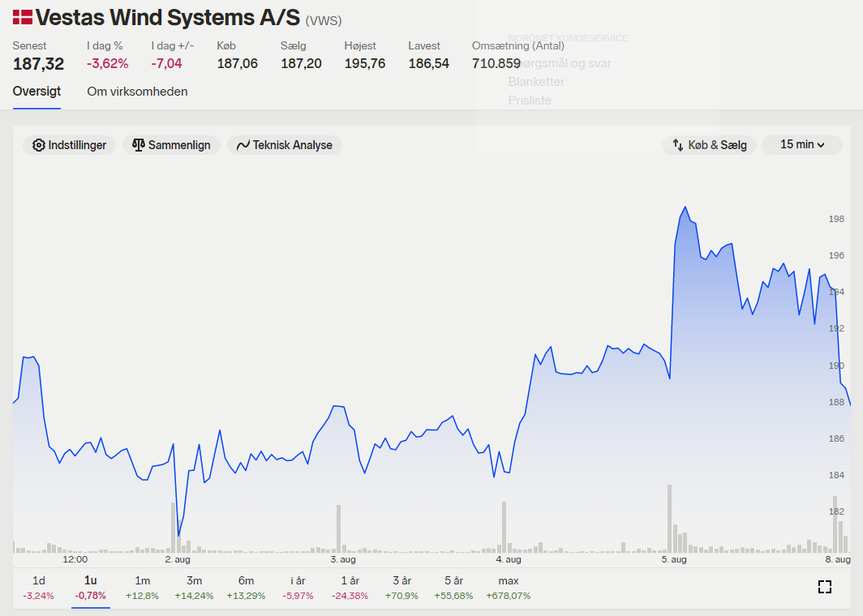Image resolution: width=863 pixels, height=616 pixels.
Task: Open Indstillinger chart settings
Action: click(x=70, y=145)
